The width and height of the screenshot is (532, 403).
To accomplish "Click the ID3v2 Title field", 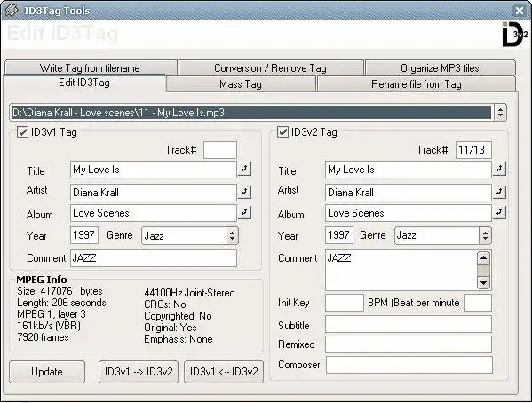I will (409, 170).
